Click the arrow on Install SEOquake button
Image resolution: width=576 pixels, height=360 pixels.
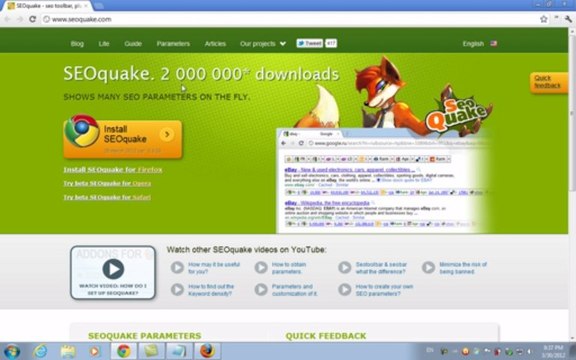(167, 134)
